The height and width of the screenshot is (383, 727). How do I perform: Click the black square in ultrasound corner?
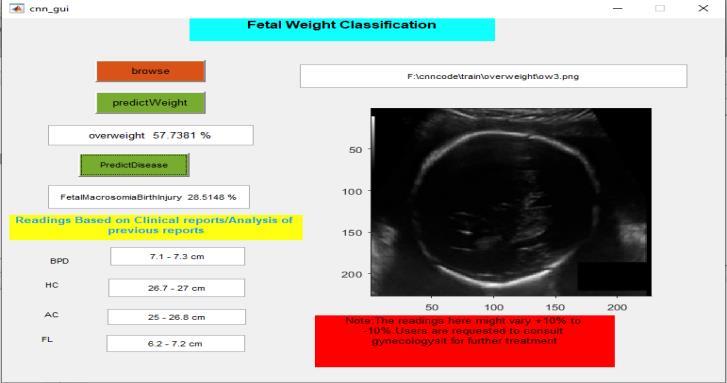[614, 278]
